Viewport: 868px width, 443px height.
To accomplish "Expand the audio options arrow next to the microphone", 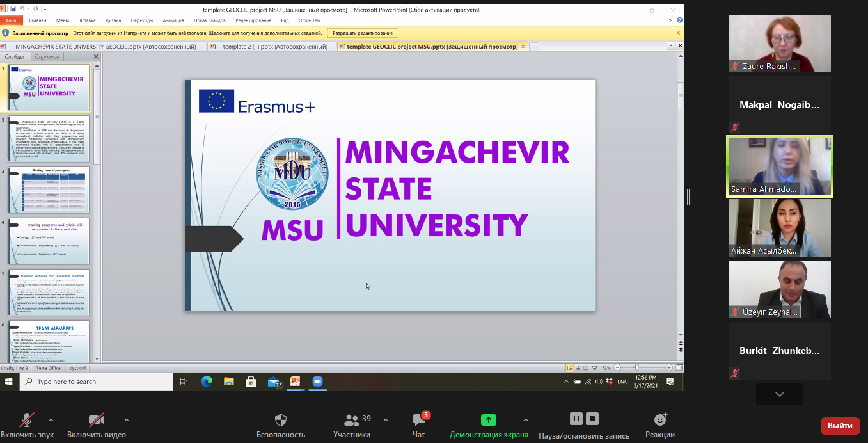I will coord(51,420).
